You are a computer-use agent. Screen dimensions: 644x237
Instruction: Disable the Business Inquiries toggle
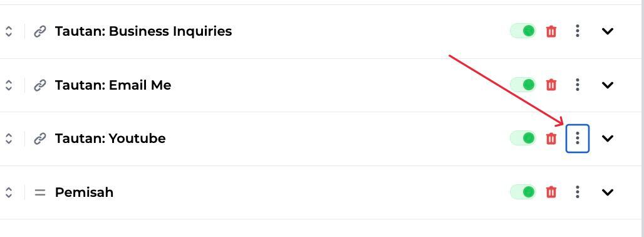click(523, 31)
